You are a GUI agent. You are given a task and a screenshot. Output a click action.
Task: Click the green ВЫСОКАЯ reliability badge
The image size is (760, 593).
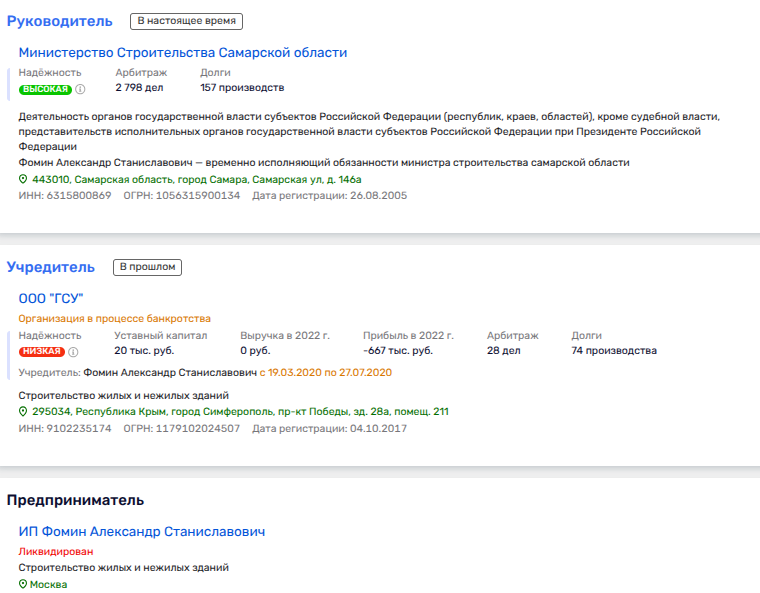[45, 89]
